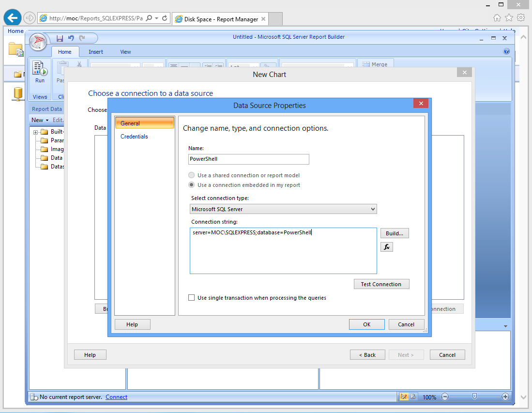This screenshot has height=413, width=532.
Task: Click the zoom in plus icon
Action: click(505, 397)
